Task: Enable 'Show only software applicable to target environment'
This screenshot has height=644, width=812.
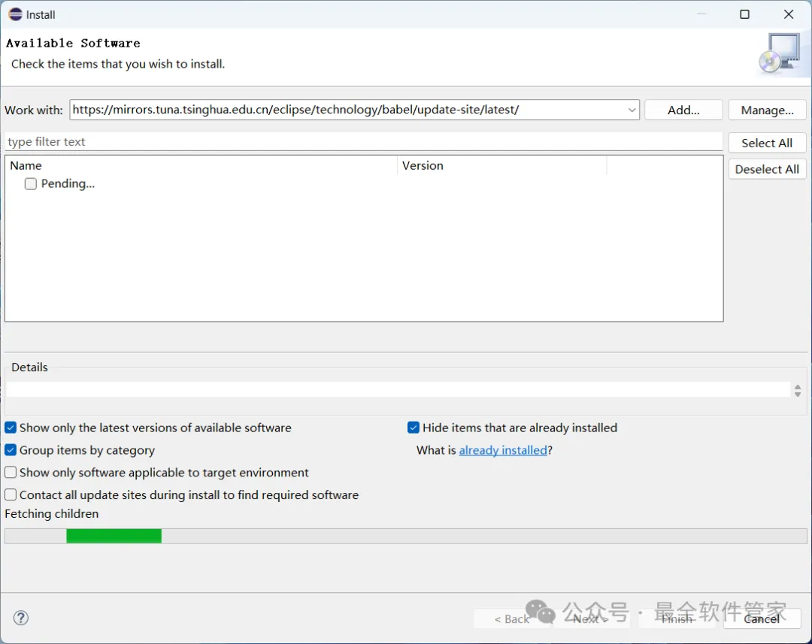Action: [x=11, y=473]
